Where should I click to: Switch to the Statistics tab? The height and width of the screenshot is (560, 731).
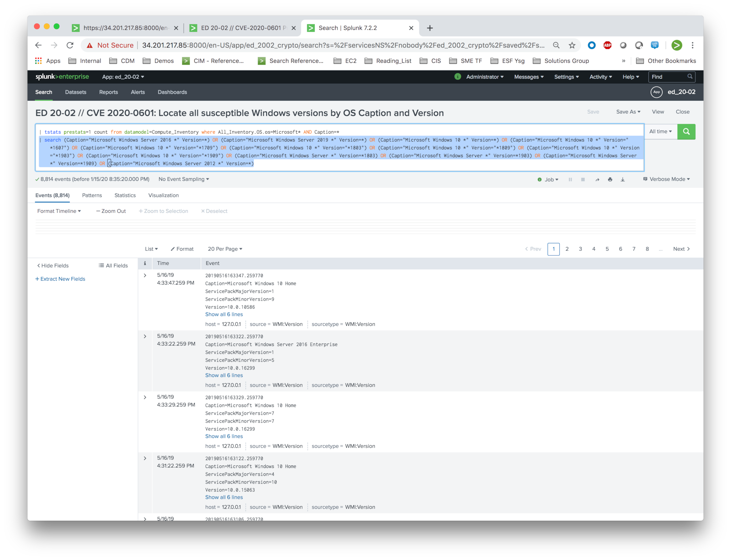125,195
